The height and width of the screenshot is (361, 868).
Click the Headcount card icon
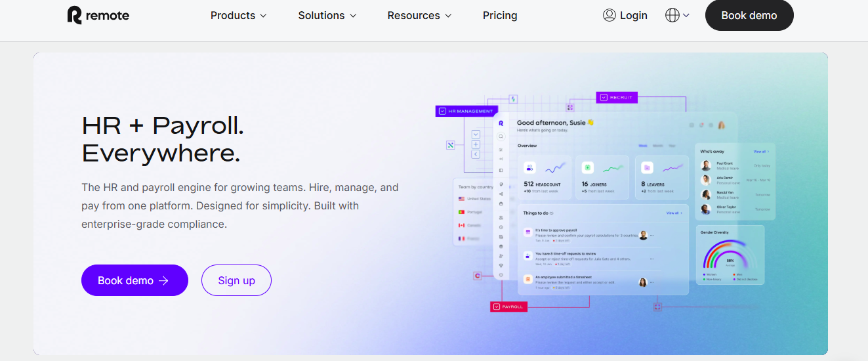(x=529, y=167)
